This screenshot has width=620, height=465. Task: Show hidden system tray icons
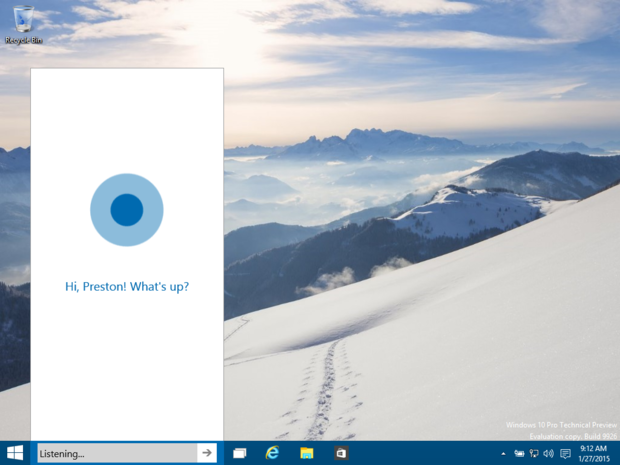503,454
